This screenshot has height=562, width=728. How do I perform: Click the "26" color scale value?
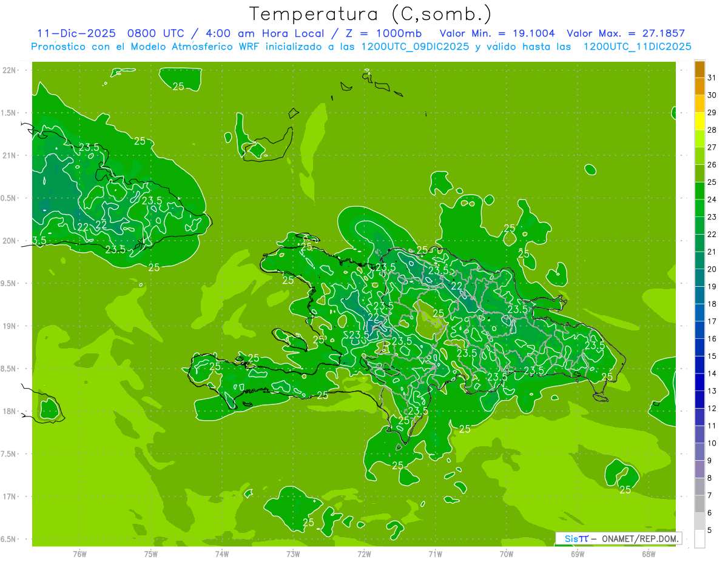coord(712,165)
